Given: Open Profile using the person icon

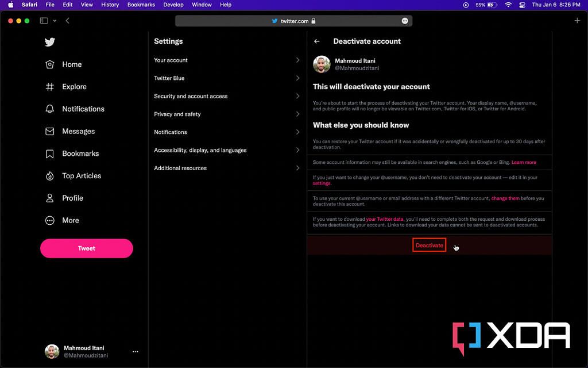Looking at the screenshot, I should pos(50,198).
